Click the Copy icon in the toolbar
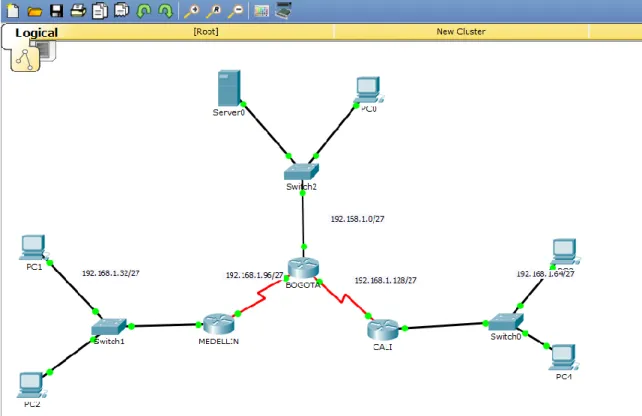The width and height of the screenshot is (642, 416). [100, 11]
